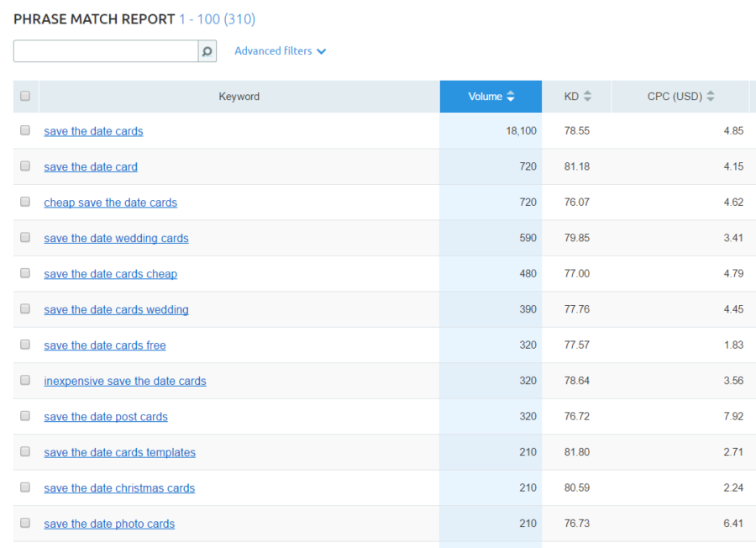Expand the Advanced filters dropdown

280,51
